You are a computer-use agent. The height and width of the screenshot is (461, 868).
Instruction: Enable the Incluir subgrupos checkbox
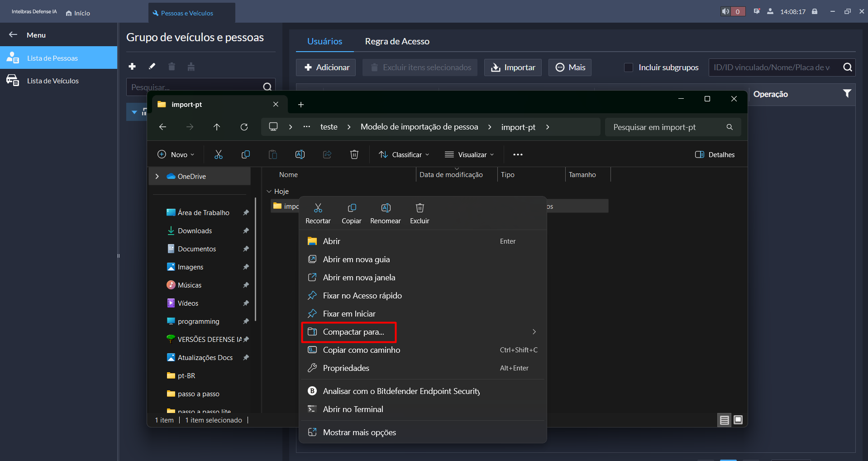tap(629, 67)
